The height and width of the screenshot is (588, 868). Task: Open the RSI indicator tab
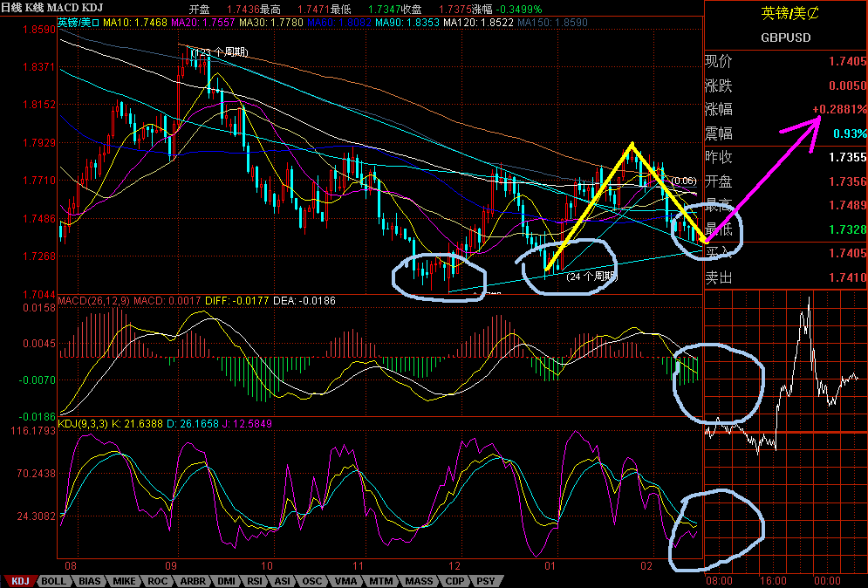click(x=255, y=581)
